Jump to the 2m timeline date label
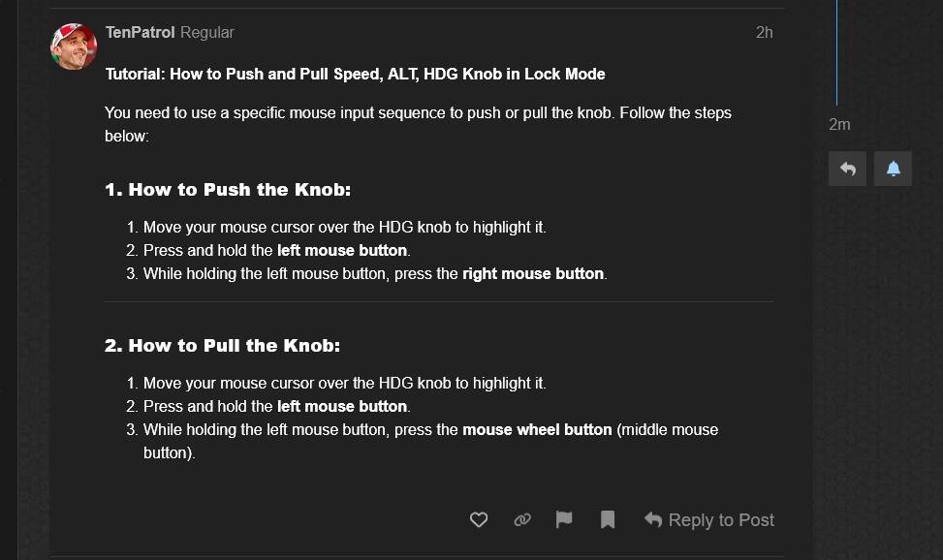Screen dimensions: 943x560 [839, 125]
